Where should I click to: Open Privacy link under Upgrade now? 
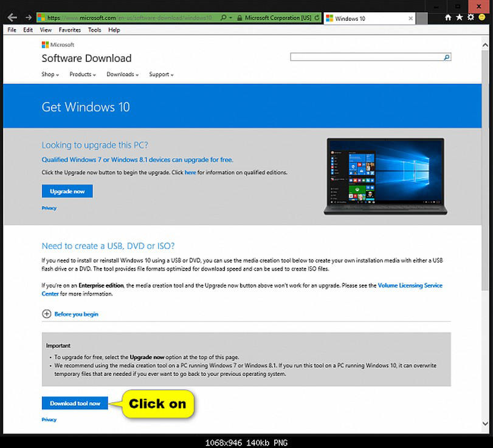tap(49, 208)
